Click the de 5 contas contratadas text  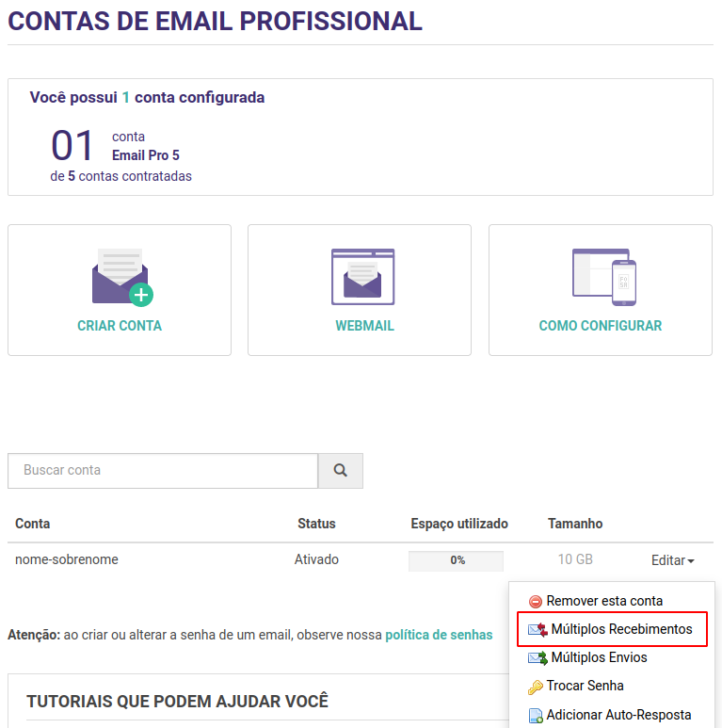tap(121, 176)
